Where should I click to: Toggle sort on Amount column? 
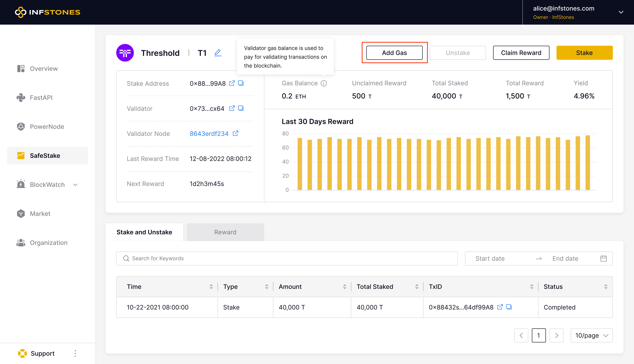point(344,286)
